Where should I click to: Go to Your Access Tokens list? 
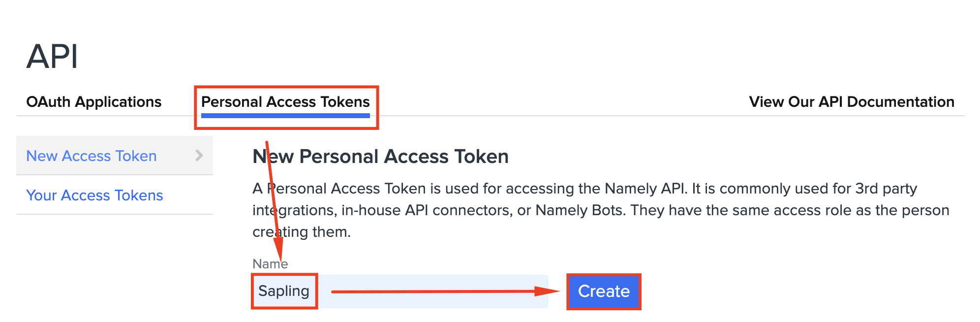pyautogui.click(x=94, y=195)
